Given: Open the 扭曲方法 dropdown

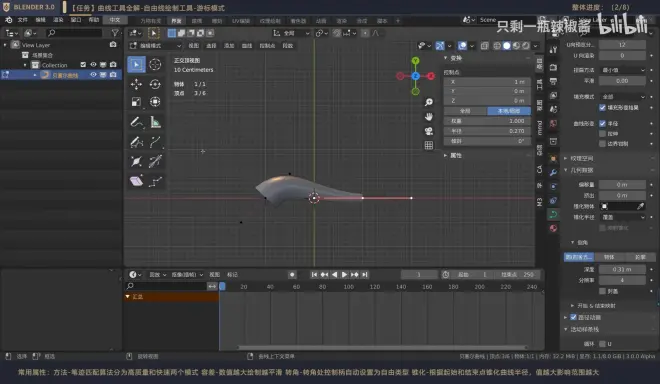Looking at the screenshot, I should 622,70.
